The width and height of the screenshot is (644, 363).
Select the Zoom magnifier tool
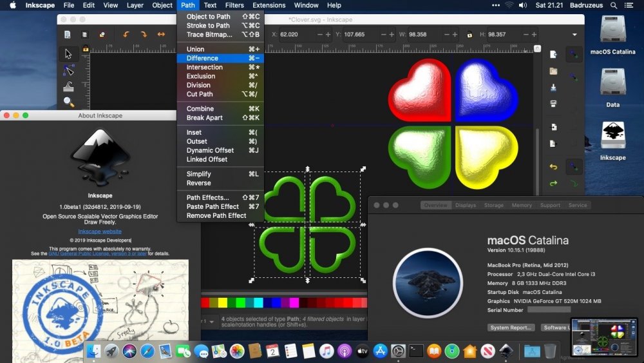point(68,101)
